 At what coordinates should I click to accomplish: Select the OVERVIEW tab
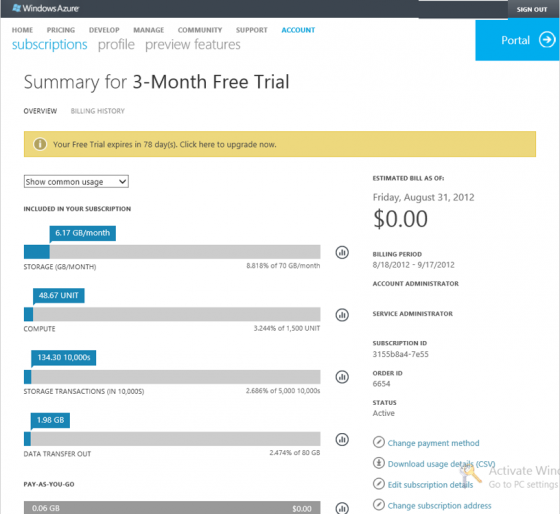pyautogui.click(x=40, y=111)
